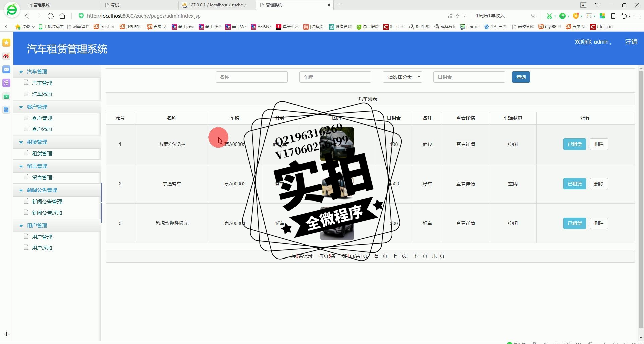644x344 pixels.
Task: Click the undo closed tab icon
Action: point(624,16)
